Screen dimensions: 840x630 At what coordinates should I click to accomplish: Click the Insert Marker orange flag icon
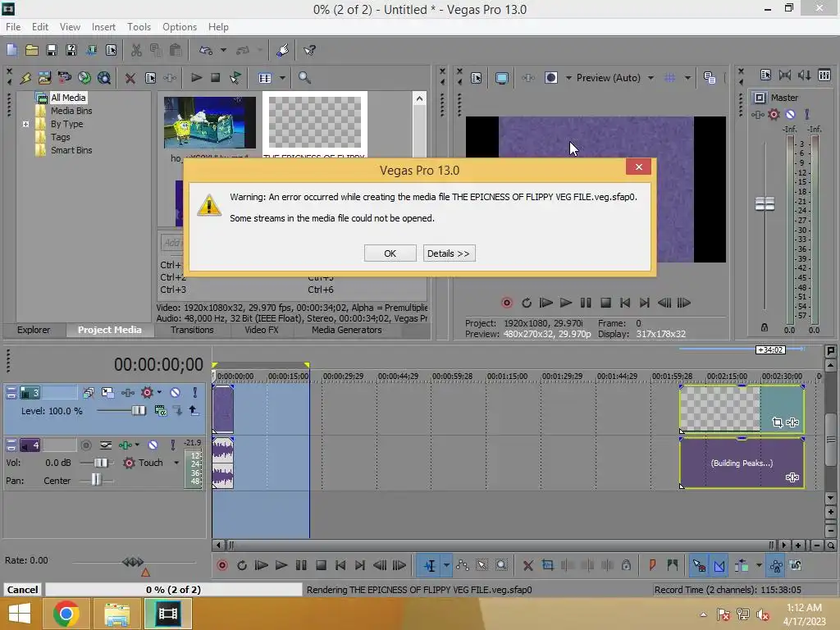pyautogui.click(x=652, y=565)
